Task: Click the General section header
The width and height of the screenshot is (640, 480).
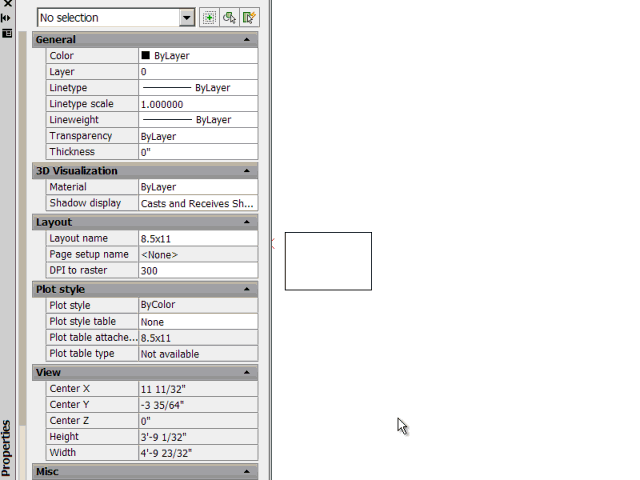Action: click(x=145, y=40)
